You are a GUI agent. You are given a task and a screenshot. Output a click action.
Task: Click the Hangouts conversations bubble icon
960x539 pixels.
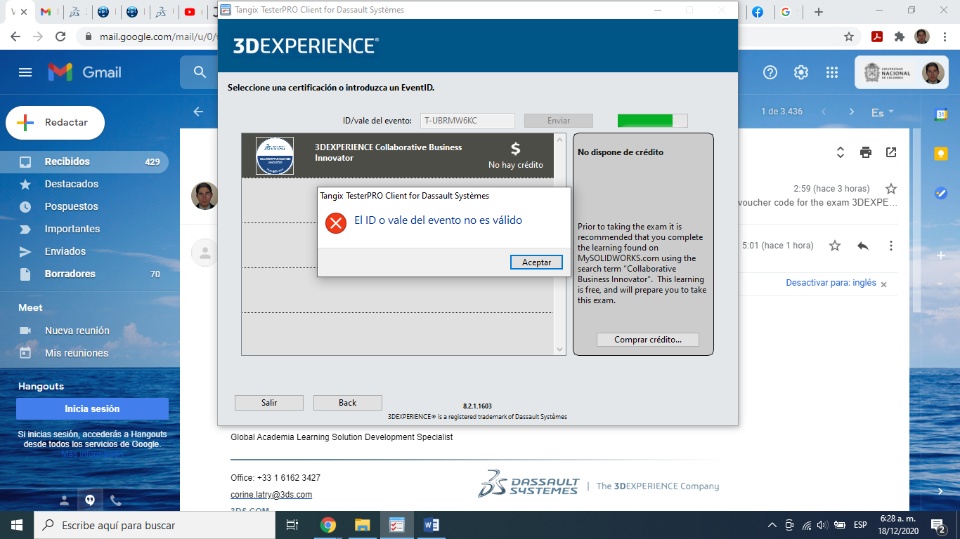(x=90, y=500)
